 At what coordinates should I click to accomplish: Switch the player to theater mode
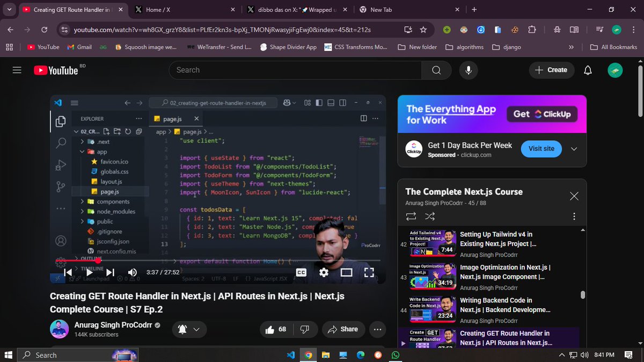pyautogui.click(x=346, y=272)
